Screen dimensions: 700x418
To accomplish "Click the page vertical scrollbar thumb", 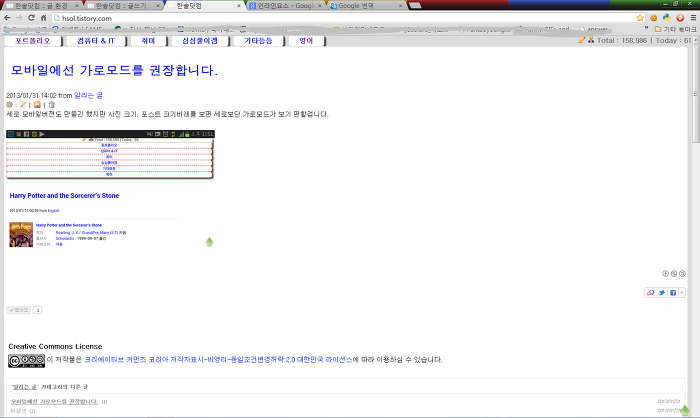I will 696,94.
